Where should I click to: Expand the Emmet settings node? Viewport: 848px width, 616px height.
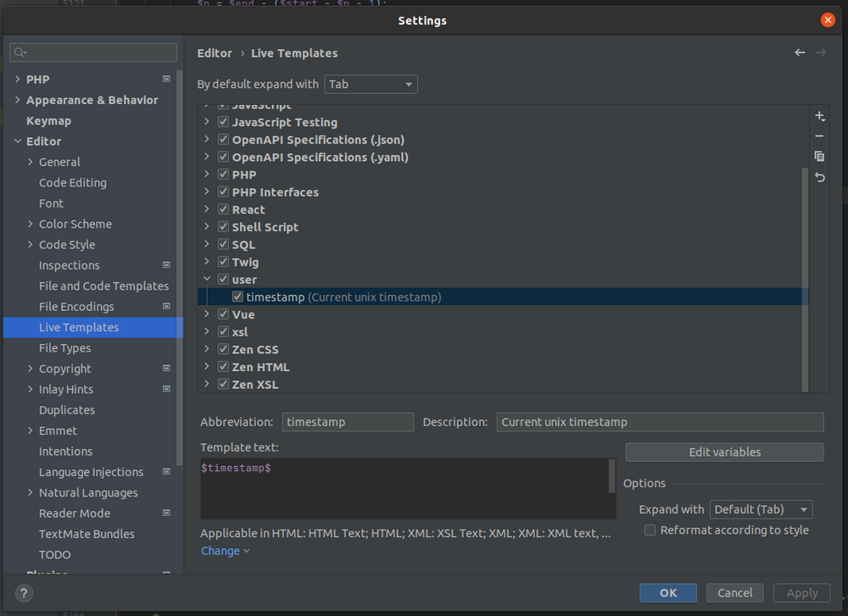coord(31,430)
